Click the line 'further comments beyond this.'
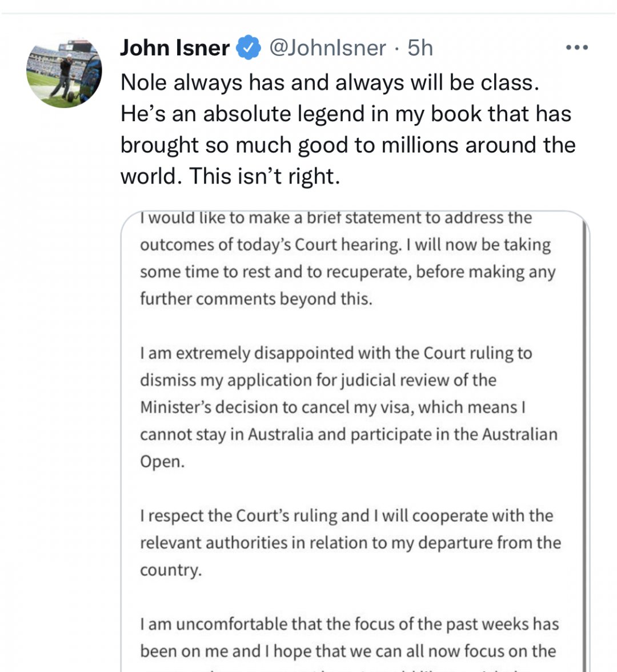Image resolution: width=617 pixels, height=672 pixels. 256,299
